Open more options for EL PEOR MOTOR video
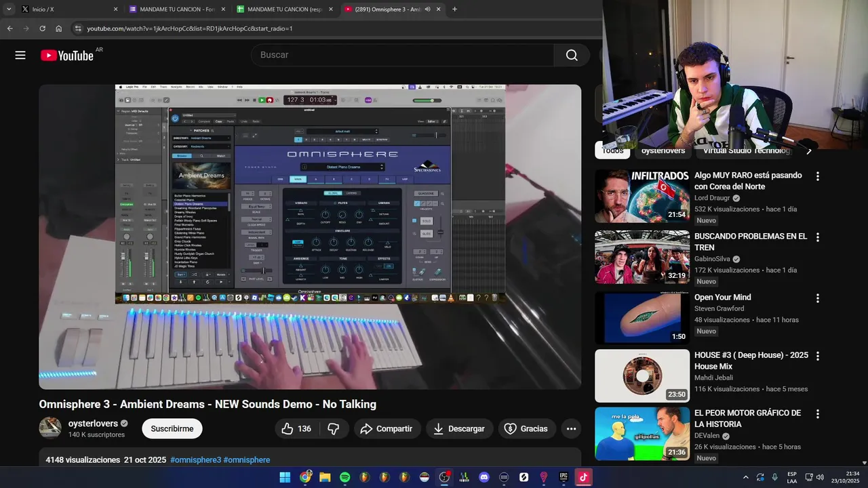 817,413
